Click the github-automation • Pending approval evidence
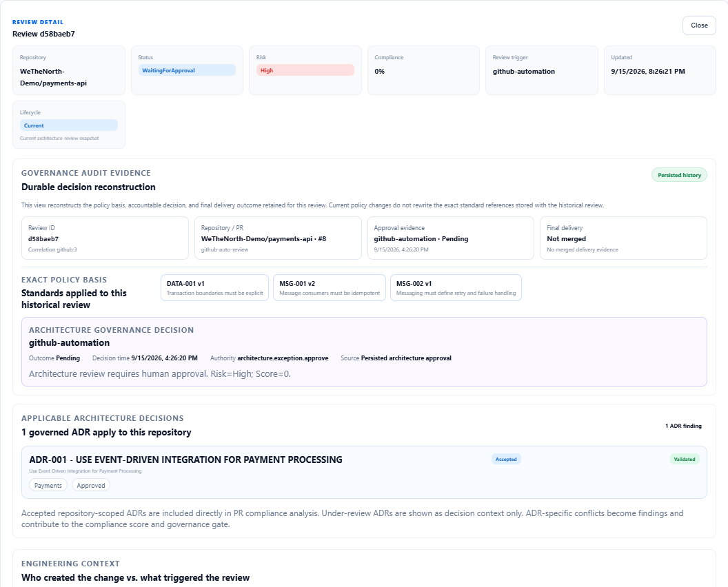728x587 pixels. (421, 238)
